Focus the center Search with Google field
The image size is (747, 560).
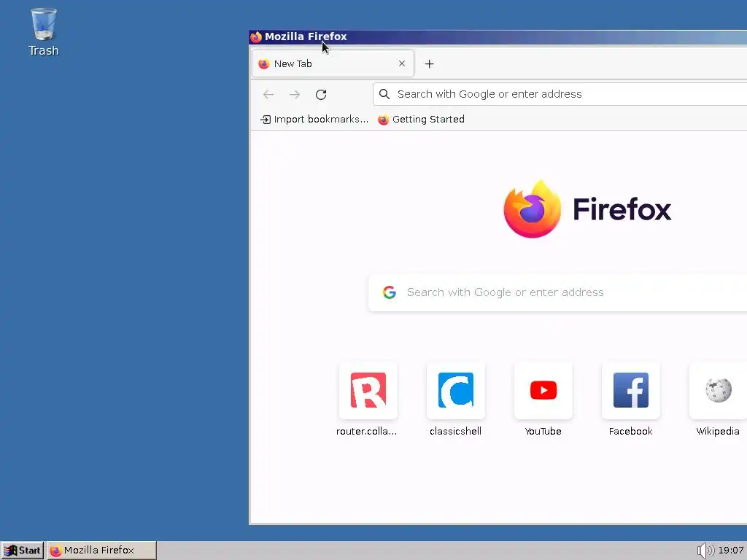pyautogui.click(x=558, y=292)
